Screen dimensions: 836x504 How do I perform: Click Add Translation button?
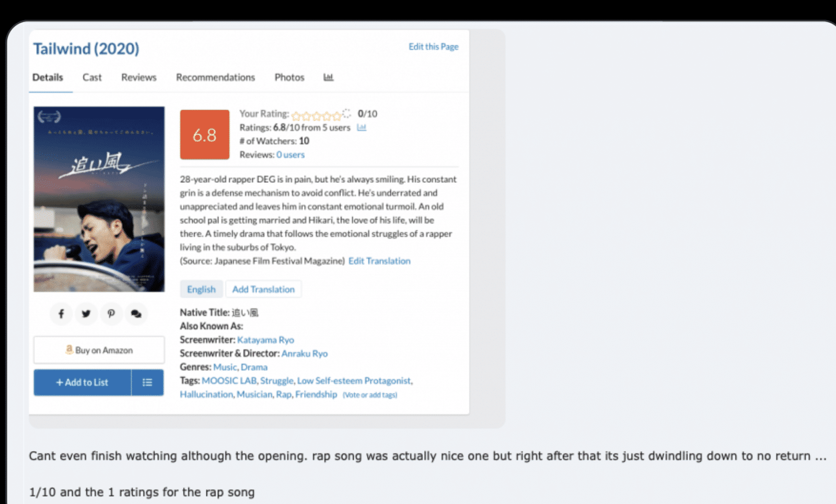263,289
